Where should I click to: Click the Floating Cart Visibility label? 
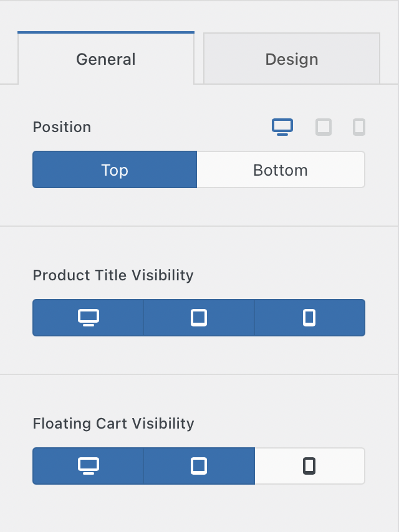click(113, 424)
